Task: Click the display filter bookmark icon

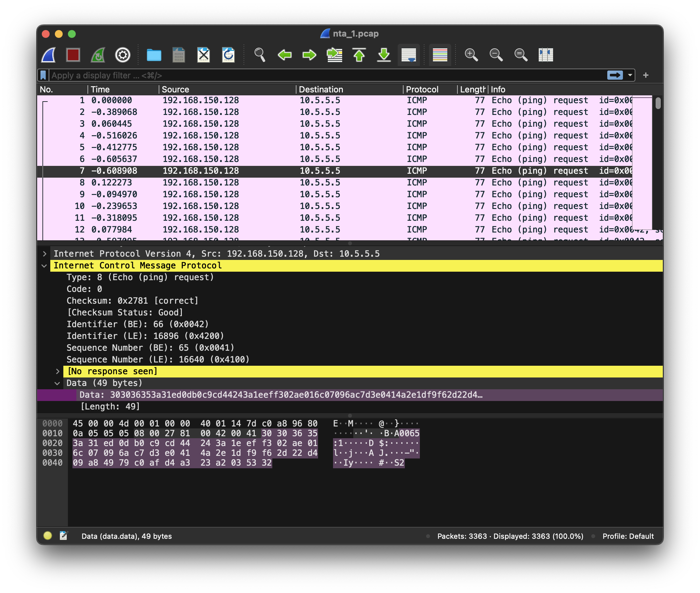Action: [43, 75]
